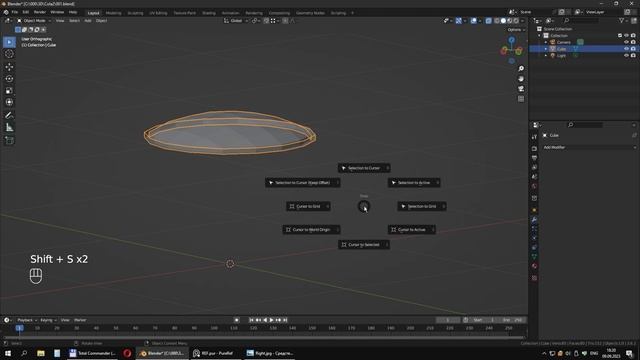This screenshot has height=360, width=640.
Task: Open the Object properties orange square tab
Action: (534, 210)
